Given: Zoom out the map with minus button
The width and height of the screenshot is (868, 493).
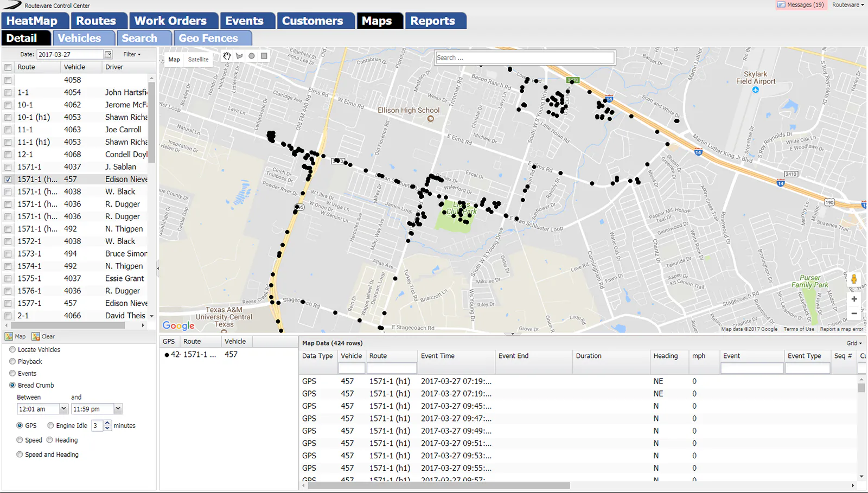Looking at the screenshot, I should tap(854, 313).
